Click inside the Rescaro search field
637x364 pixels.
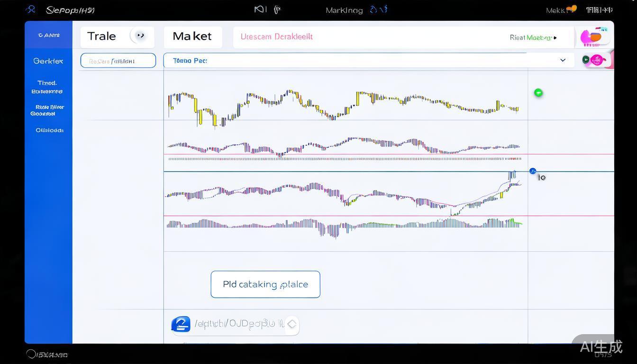click(x=118, y=61)
